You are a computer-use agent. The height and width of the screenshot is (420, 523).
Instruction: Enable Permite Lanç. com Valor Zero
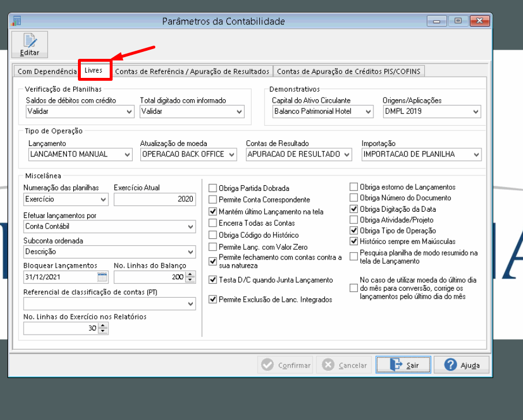212,247
